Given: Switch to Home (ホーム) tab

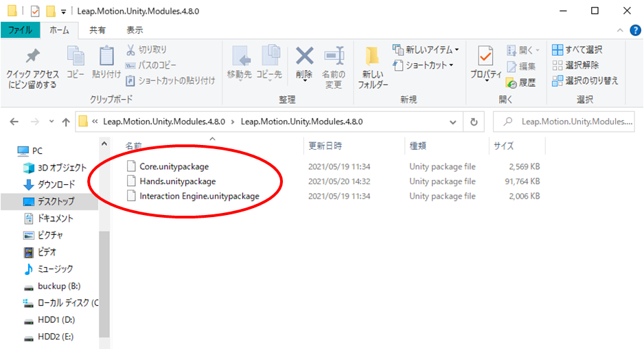Looking at the screenshot, I should 59,30.
